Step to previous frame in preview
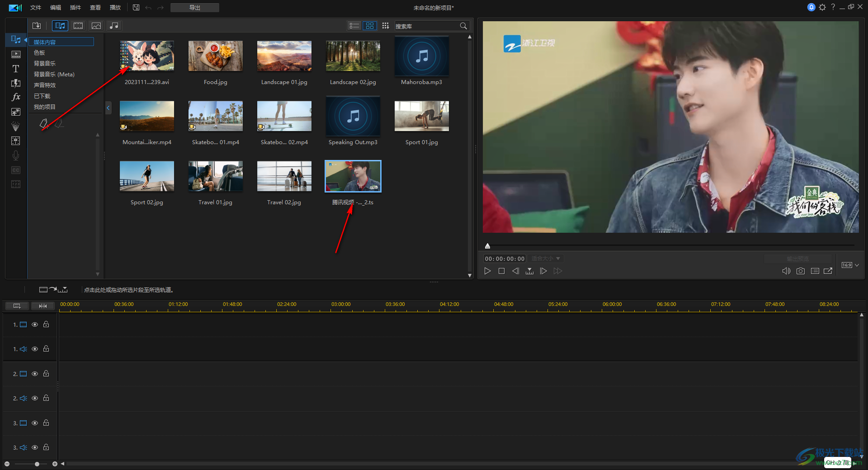The image size is (868, 470). click(515, 271)
